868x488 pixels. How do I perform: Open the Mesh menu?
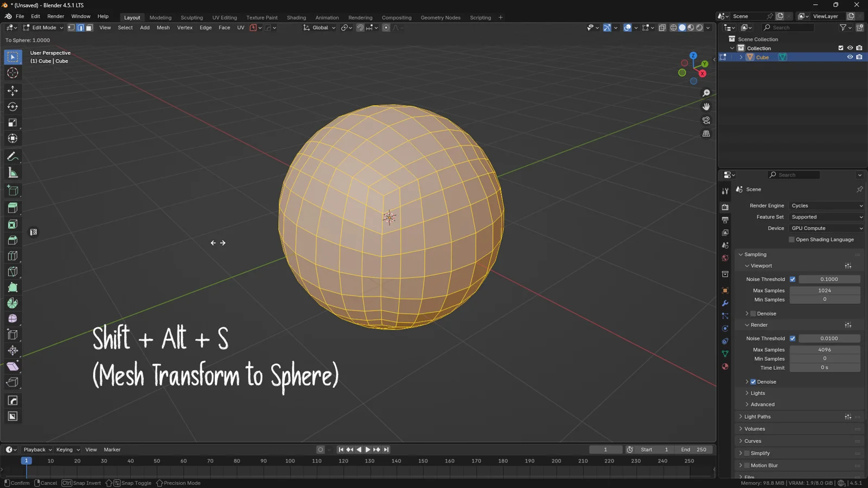tap(163, 28)
